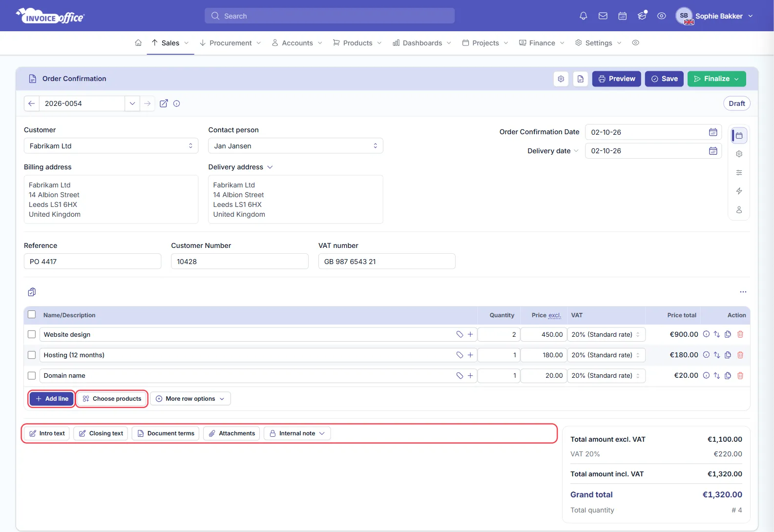Open the Internal note dropdown
The width and height of the screenshot is (774, 532).
tap(297, 433)
